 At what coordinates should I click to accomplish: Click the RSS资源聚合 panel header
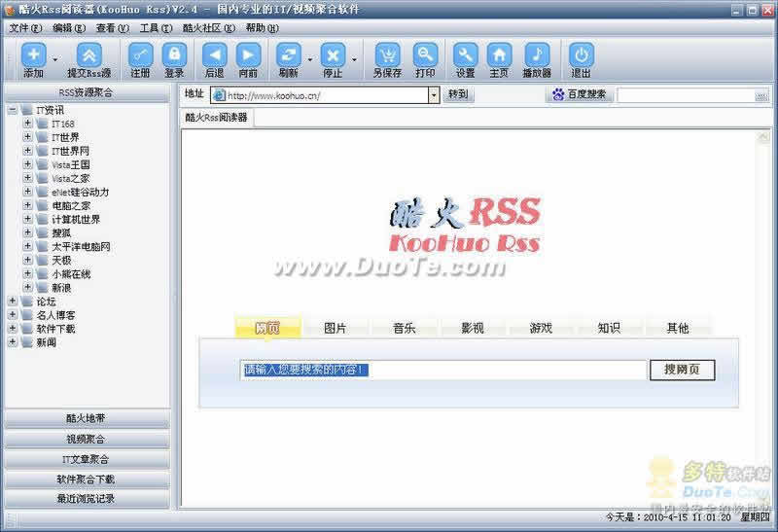pyautogui.click(x=87, y=92)
